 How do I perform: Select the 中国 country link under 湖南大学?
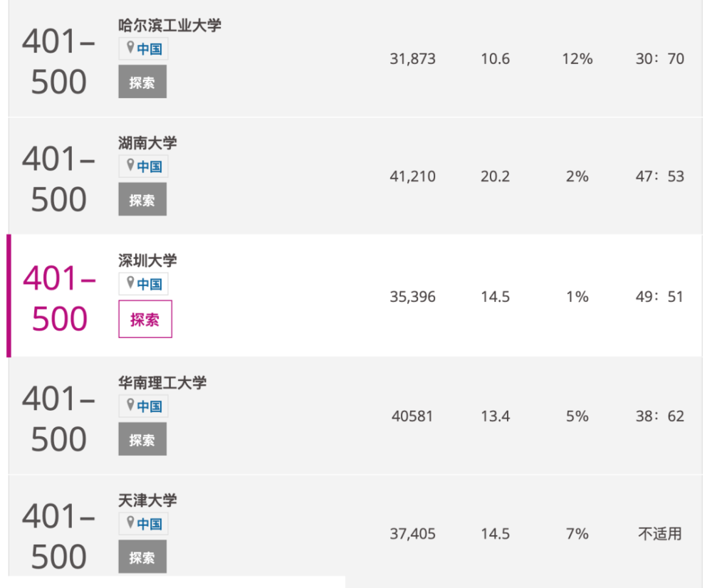(x=150, y=167)
